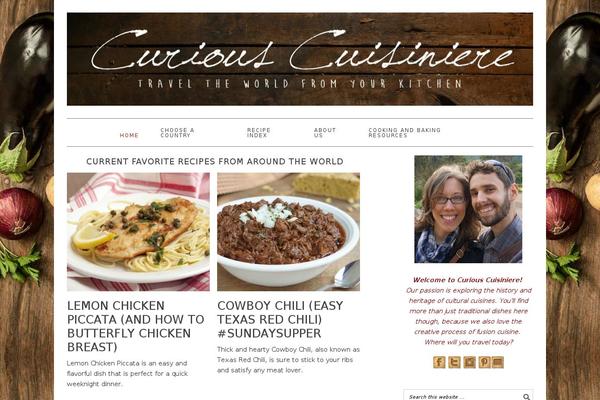Click the search magnifier icon

pos(527,397)
